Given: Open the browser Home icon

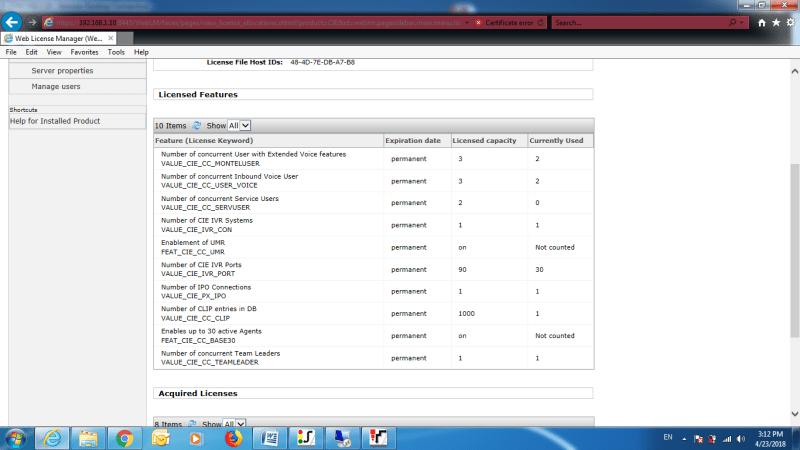Looking at the screenshot, I should (x=762, y=22).
